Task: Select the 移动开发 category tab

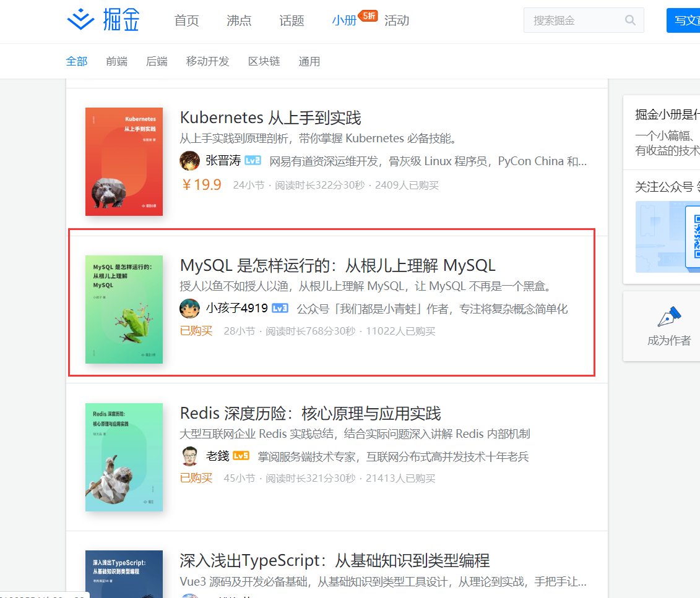Action: [207, 62]
